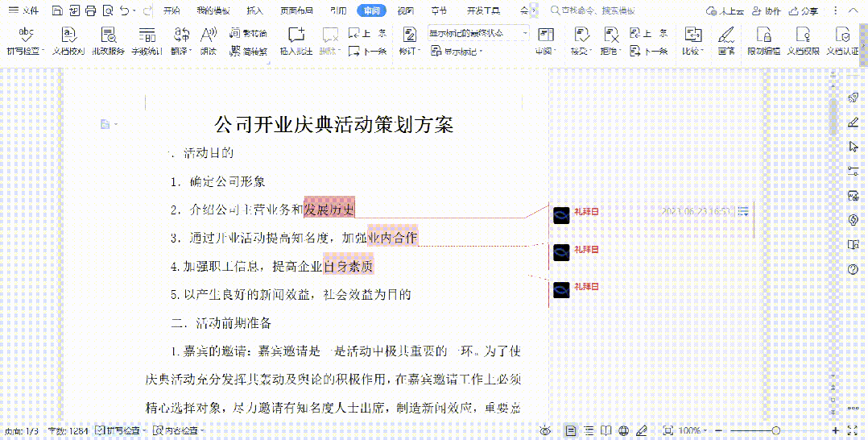Open 文档权限 document permissions
Screen dimensions: 868x440
pos(804,42)
